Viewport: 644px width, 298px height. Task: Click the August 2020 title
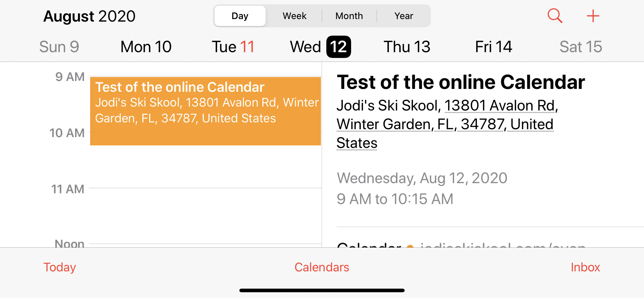[89, 16]
